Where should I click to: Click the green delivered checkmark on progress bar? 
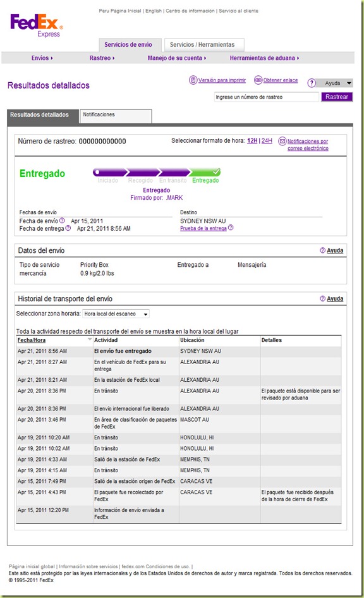tap(216, 171)
